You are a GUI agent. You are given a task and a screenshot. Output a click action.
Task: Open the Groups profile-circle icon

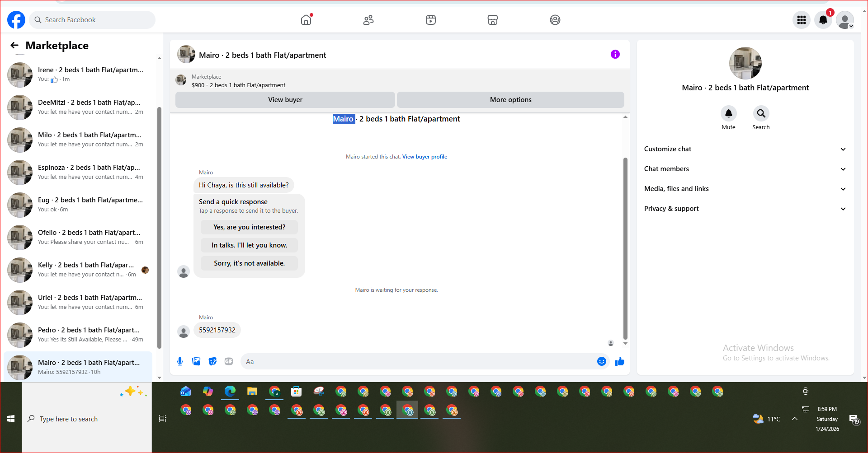point(555,20)
